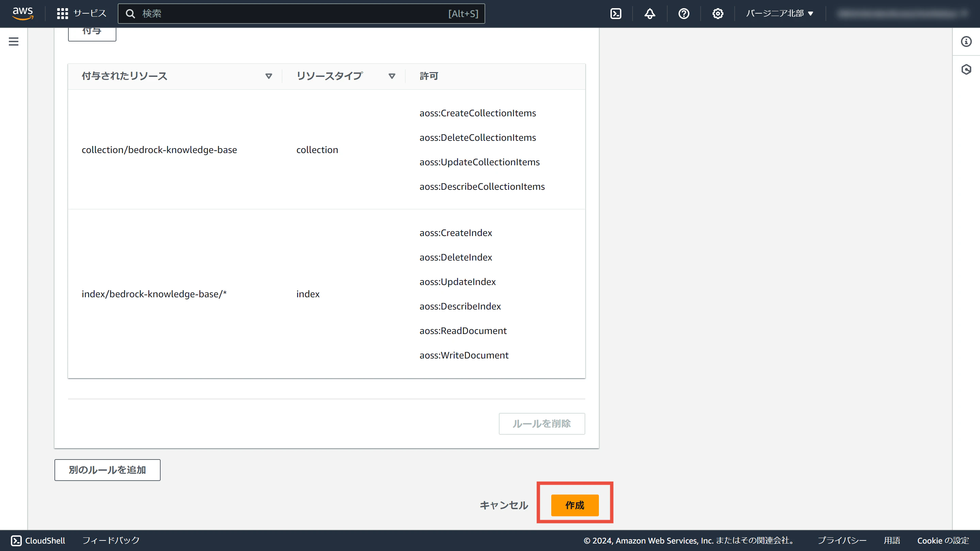This screenshot has height=551, width=980.
Task: Sort by リソースタイプ column arrow
Action: coord(392,76)
